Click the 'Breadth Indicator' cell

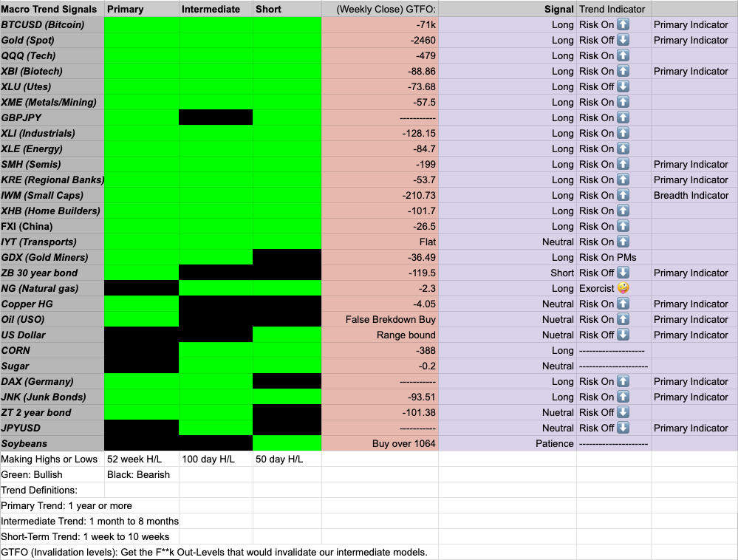pyautogui.click(x=694, y=195)
